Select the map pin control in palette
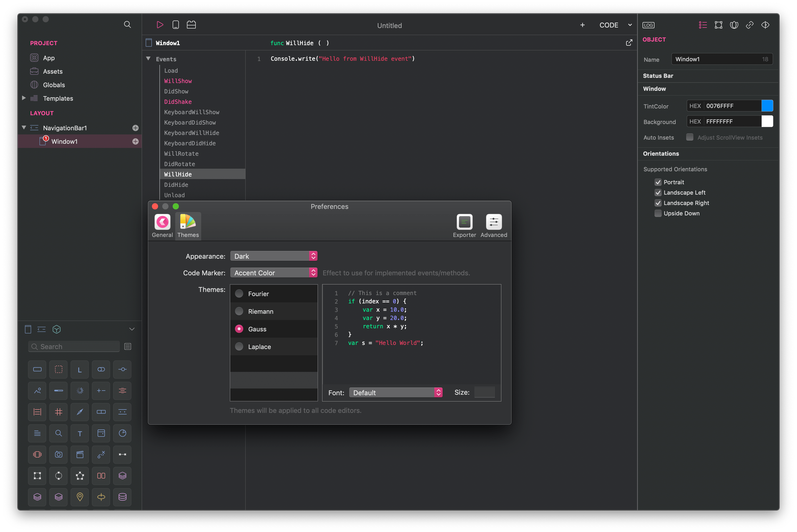797x532 pixels. coord(80,497)
